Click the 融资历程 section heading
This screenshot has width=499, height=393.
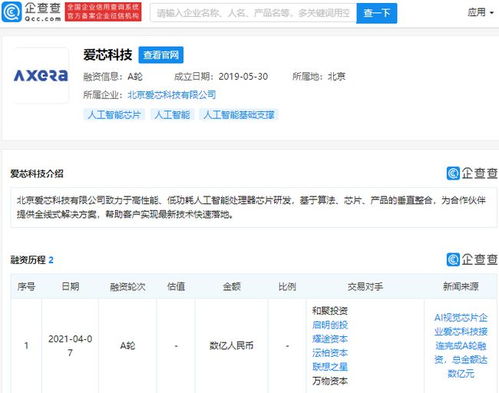point(28,260)
